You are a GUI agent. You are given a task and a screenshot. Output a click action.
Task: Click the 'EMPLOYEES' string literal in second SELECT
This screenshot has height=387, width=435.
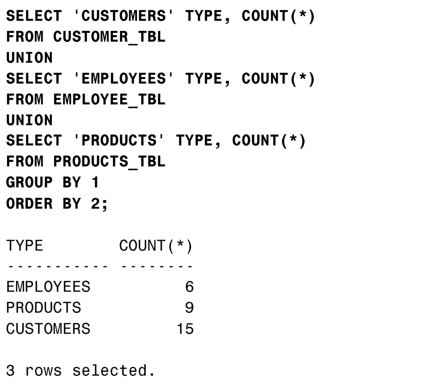point(123,79)
